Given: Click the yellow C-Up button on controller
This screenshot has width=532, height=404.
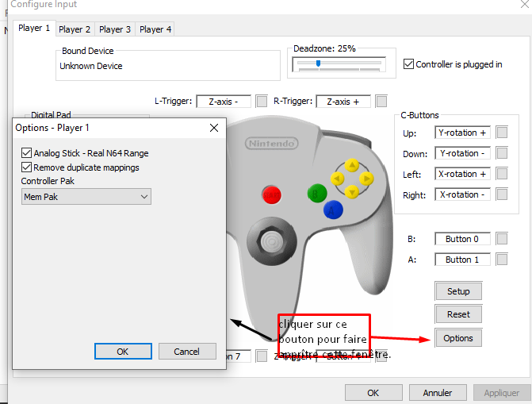Looking at the screenshot, I should click(352, 165).
